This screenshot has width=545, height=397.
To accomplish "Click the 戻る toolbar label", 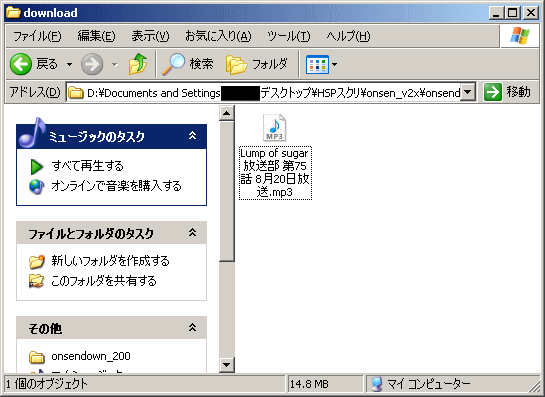I will (47, 64).
